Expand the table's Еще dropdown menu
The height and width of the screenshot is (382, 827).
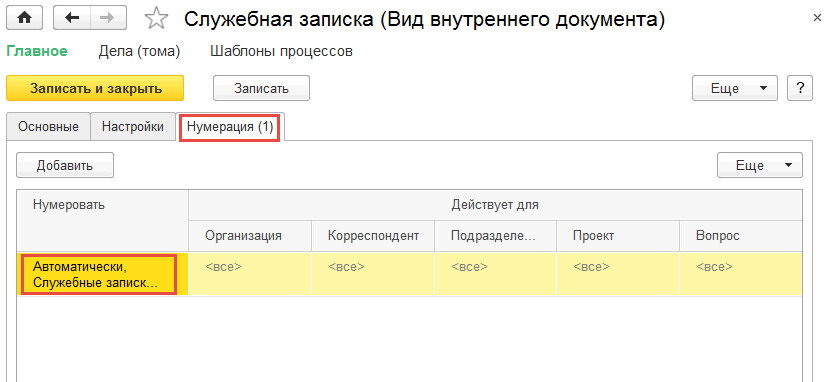point(759,165)
